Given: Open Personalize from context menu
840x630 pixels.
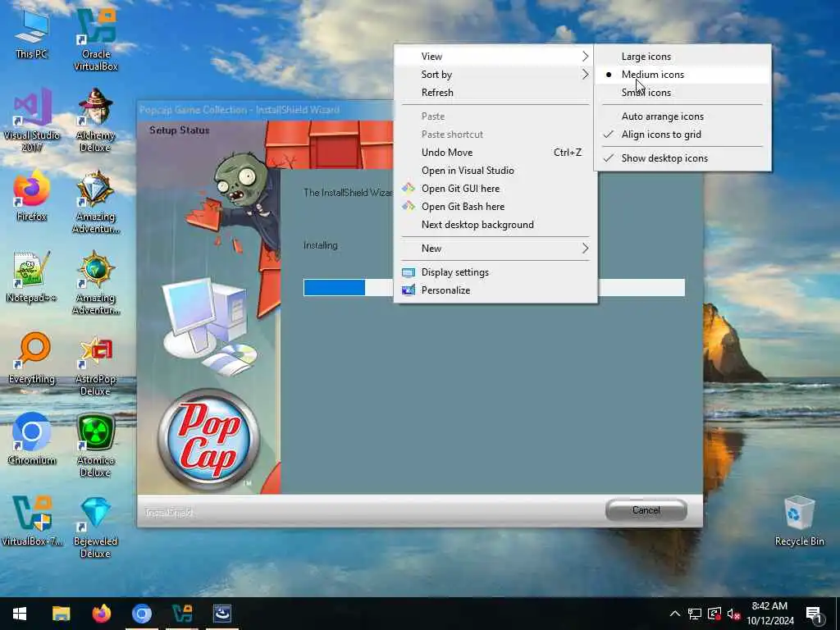Looking at the screenshot, I should (x=495, y=290).
